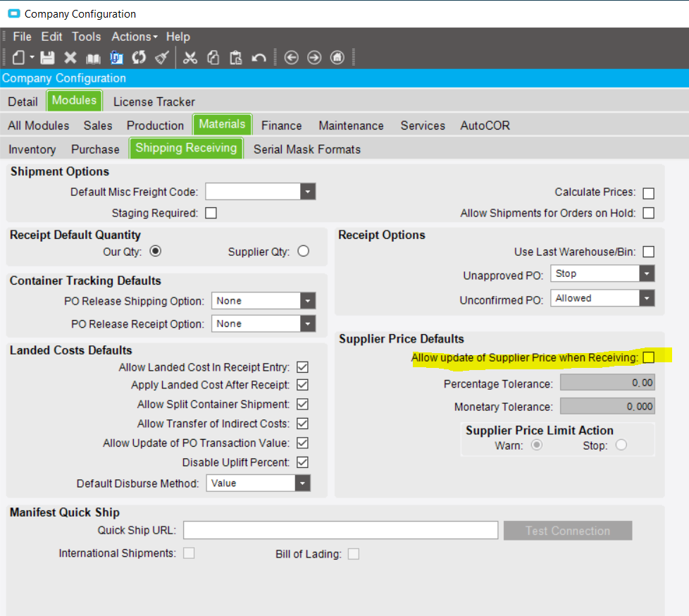Click the Delete (X) toolbar icon
689x616 pixels.
(70, 57)
